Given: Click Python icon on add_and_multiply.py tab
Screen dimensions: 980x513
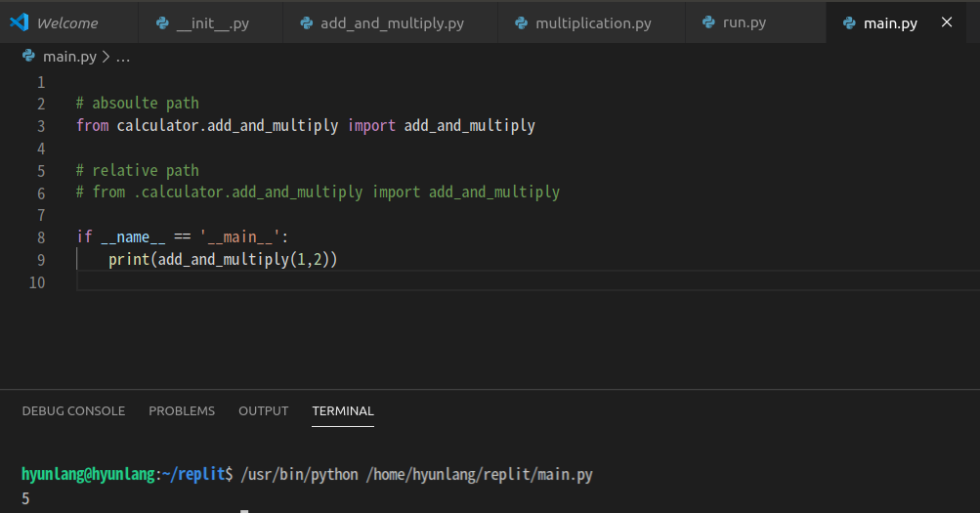Looking at the screenshot, I should (306, 23).
